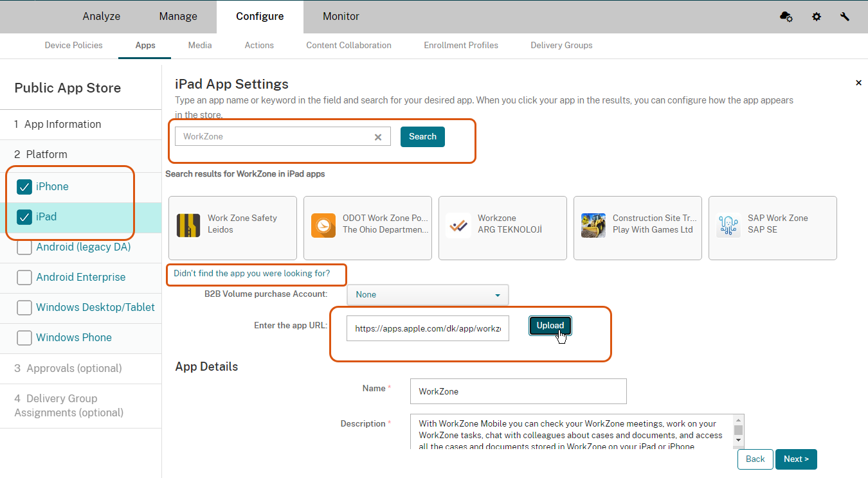Click the Upload button
The image size is (868, 478).
550,326
